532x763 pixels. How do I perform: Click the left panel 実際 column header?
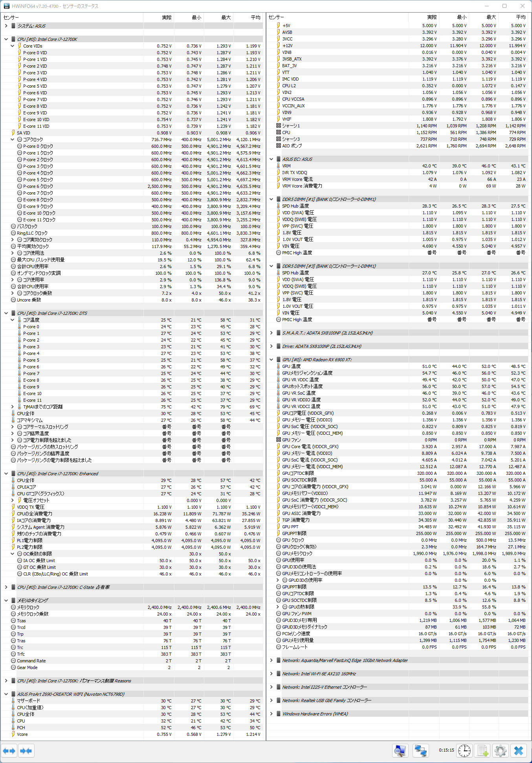pos(158,17)
